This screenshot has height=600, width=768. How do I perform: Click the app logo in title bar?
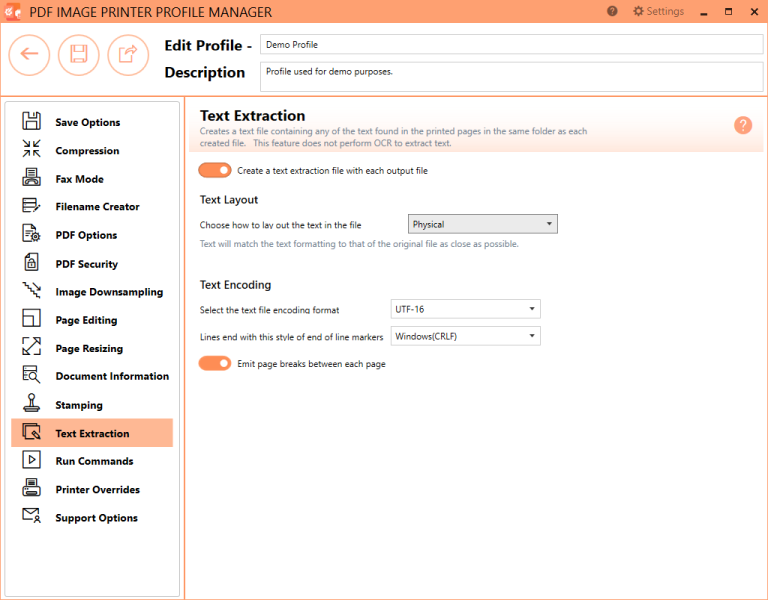pyautogui.click(x=12, y=12)
